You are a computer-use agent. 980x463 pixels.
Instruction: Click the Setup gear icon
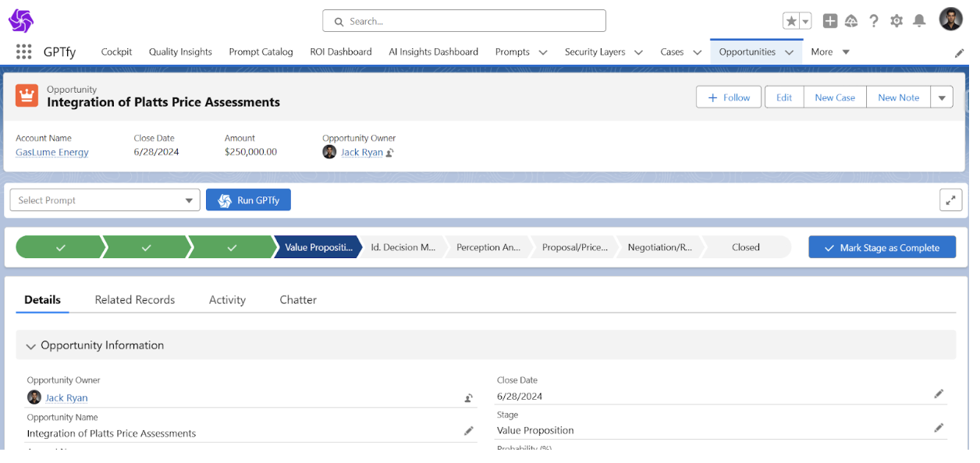897,20
